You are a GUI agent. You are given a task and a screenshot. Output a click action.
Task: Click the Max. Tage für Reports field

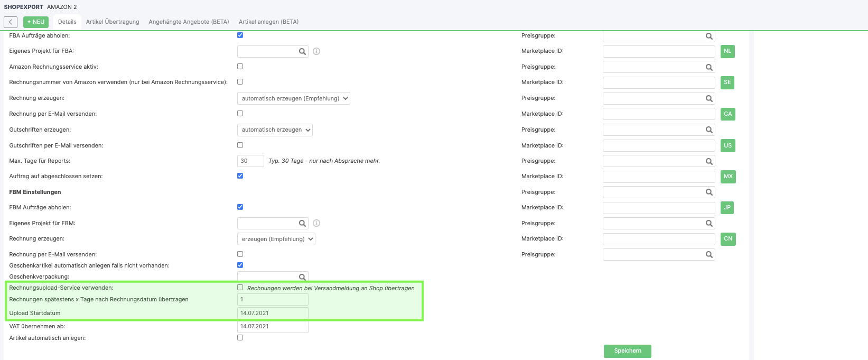250,161
